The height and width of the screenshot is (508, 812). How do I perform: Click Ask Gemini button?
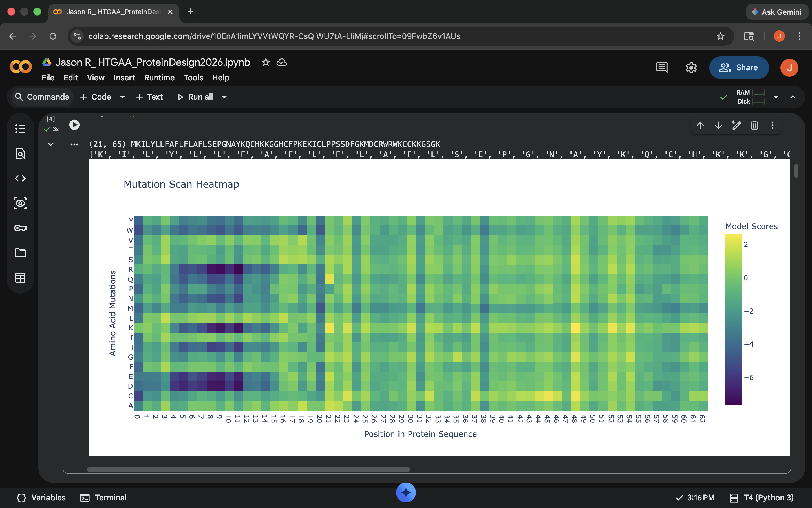tap(777, 12)
